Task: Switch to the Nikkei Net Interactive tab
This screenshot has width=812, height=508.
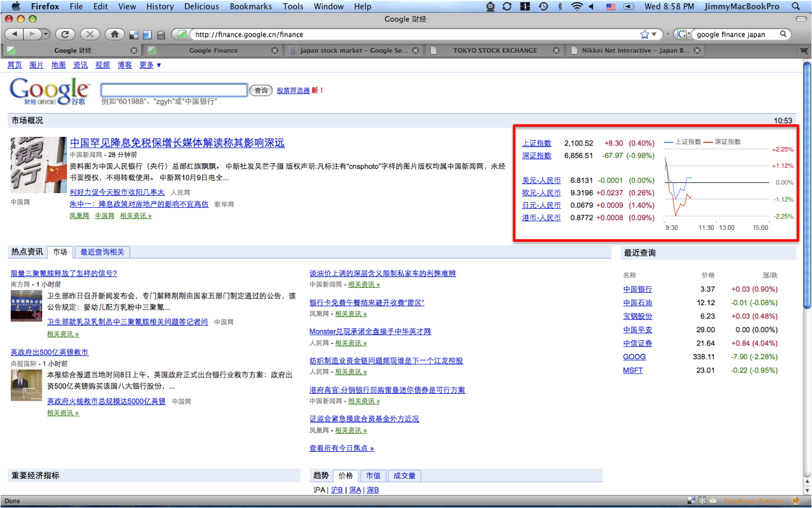Action: pos(635,50)
